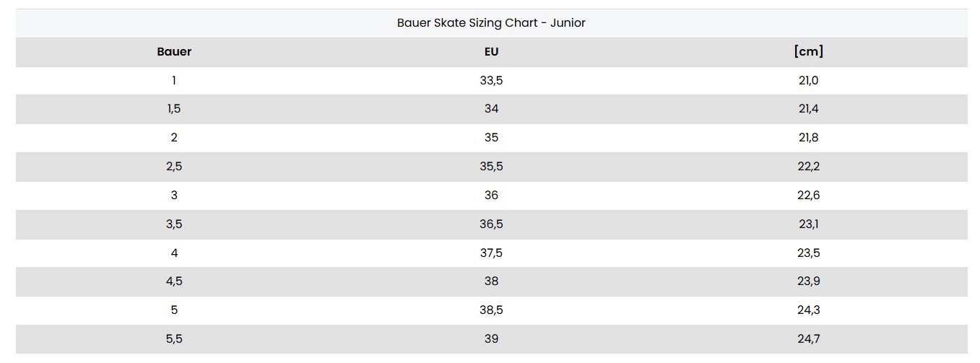
Task: Select Bauer size 1,5 cell
Action: pos(174,109)
